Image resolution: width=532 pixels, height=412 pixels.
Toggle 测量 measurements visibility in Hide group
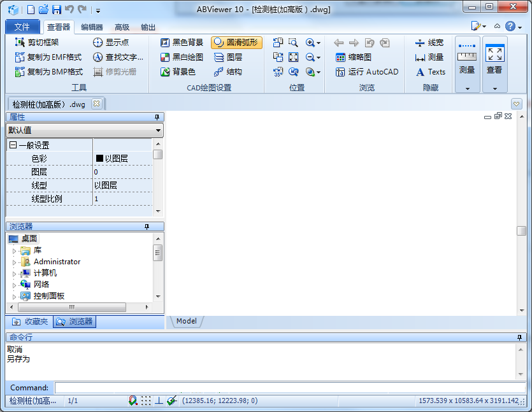(x=429, y=57)
